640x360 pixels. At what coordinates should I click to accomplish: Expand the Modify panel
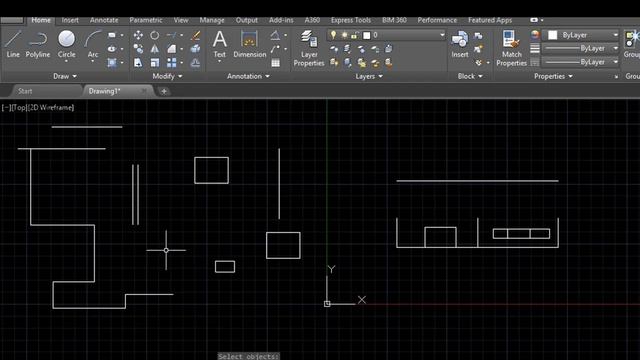[x=167, y=76]
